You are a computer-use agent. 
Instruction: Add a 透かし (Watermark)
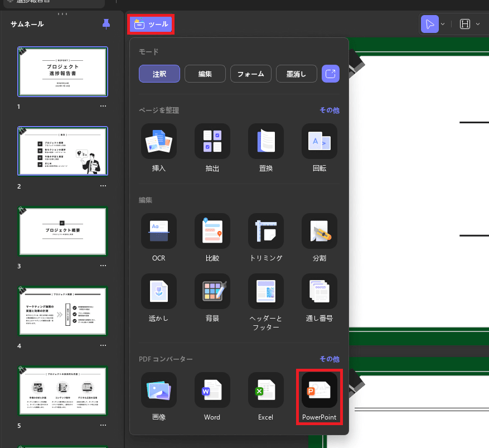(x=159, y=291)
